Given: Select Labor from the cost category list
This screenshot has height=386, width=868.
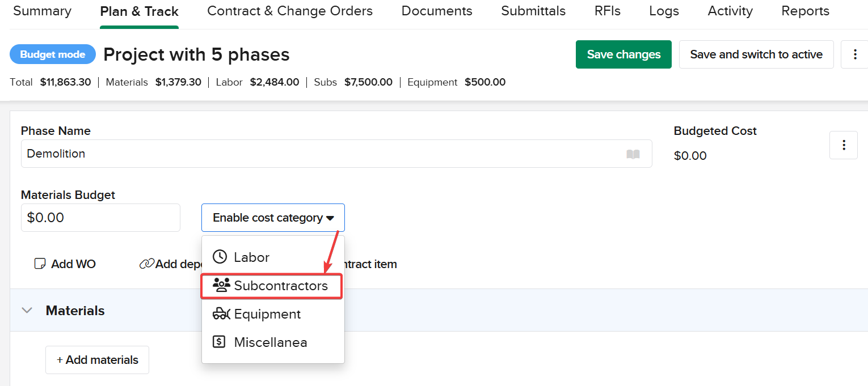Looking at the screenshot, I should [251, 257].
